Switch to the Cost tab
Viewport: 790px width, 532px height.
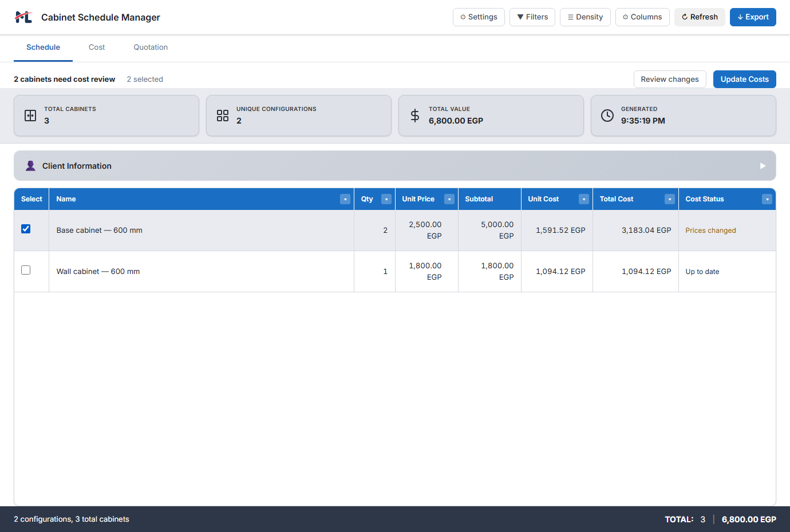[x=97, y=47]
